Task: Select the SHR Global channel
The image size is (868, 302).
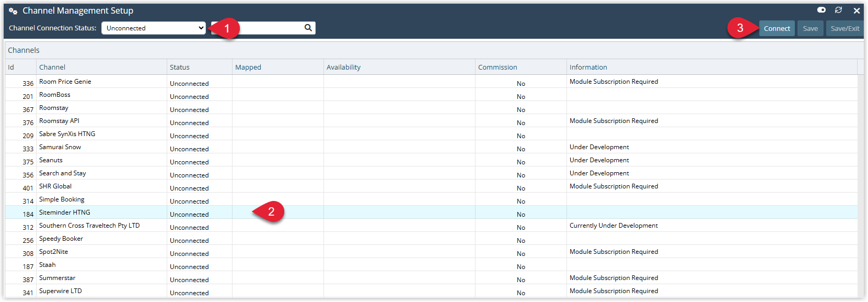Action: click(431, 186)
